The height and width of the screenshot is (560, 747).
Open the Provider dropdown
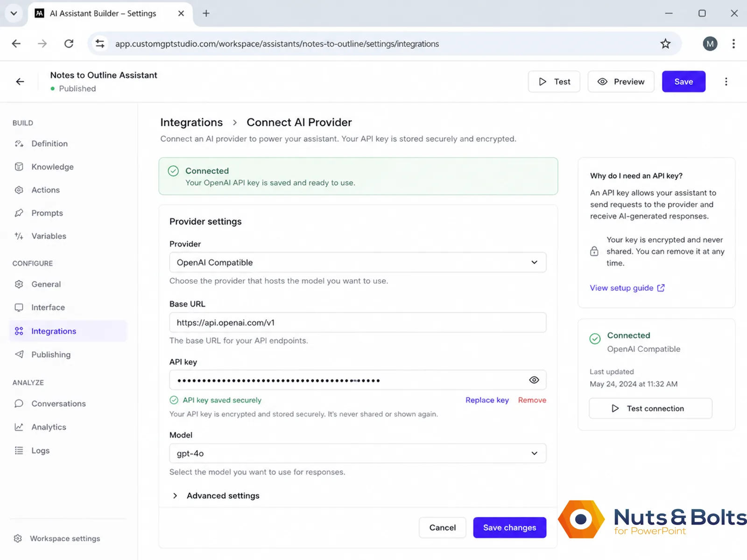point(358,263)
